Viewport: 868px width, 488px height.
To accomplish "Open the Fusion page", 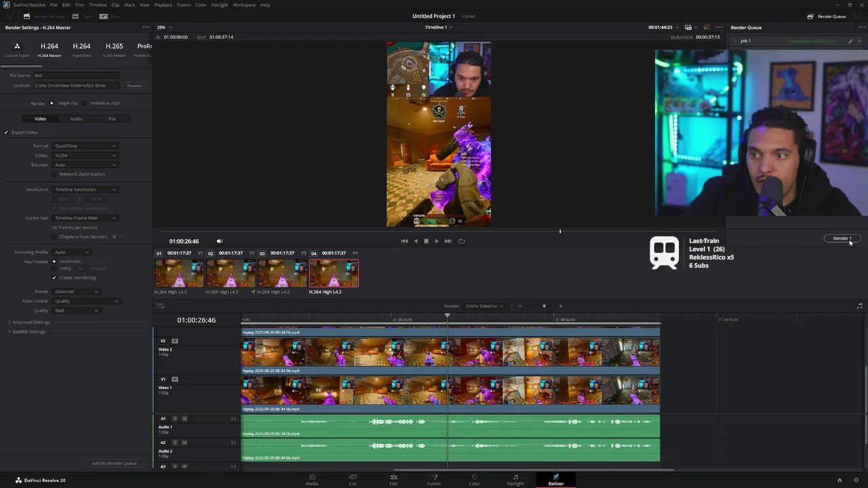I will tap(434, 480).
